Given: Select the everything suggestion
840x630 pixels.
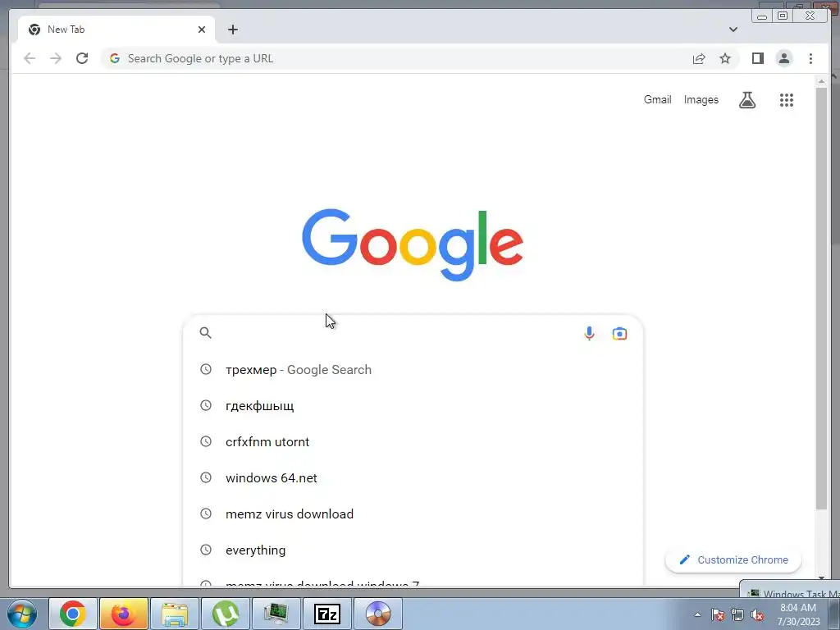Looking at the screenshot, I should point(413,550).
